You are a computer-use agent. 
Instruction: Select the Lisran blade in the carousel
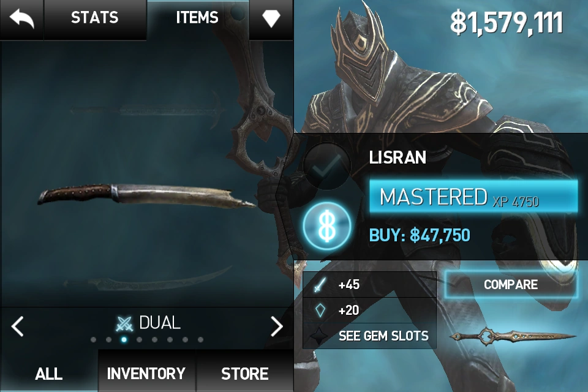point(146,195)
